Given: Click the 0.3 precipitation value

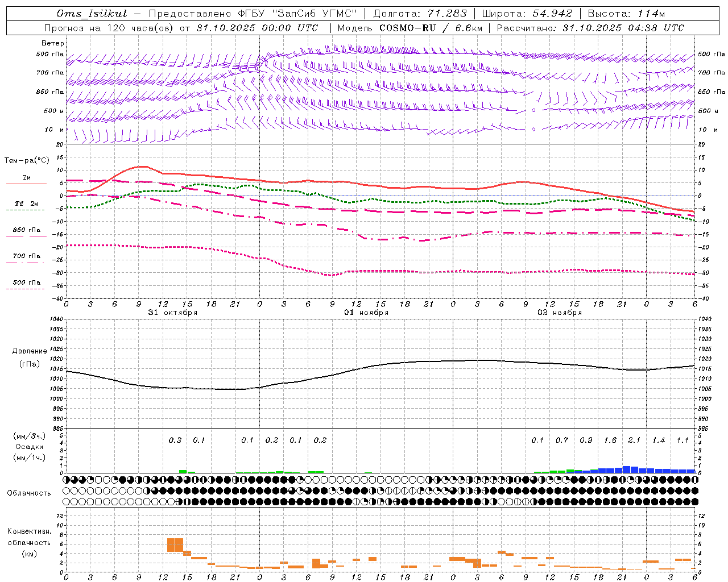Looking at the screenshot, I should click(x=175, y=440).
